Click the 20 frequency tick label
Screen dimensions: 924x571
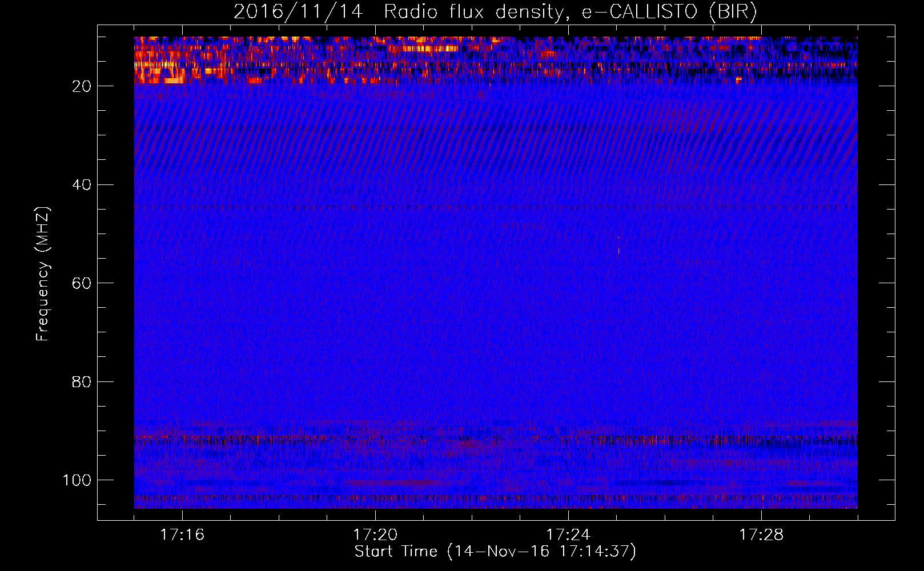point(82,86)
